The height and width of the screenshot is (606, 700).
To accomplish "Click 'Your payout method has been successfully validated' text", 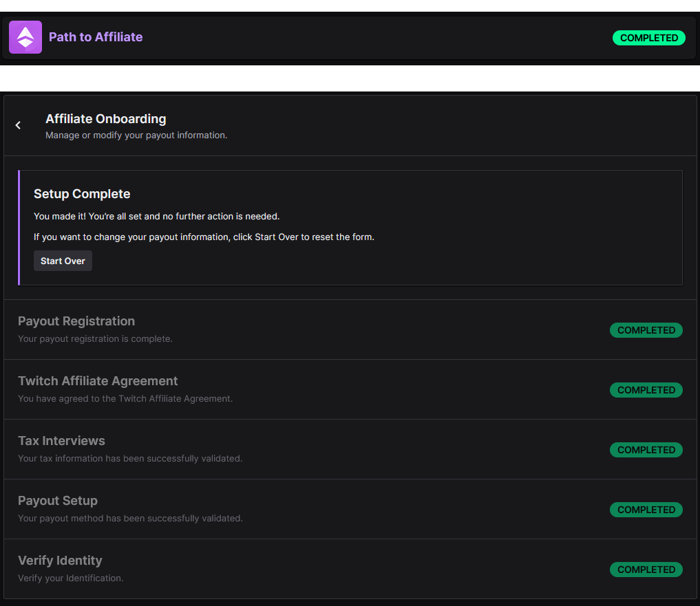I will [130, 518].
